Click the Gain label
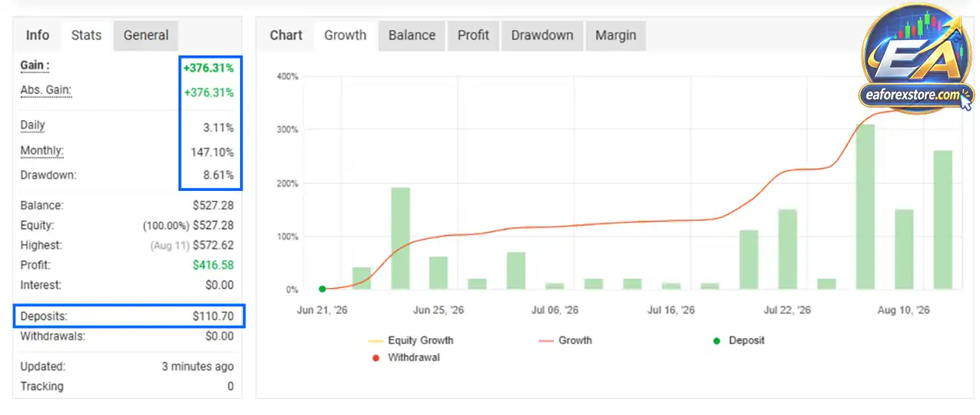The image size is (980, 415). [x=35, y=65]
